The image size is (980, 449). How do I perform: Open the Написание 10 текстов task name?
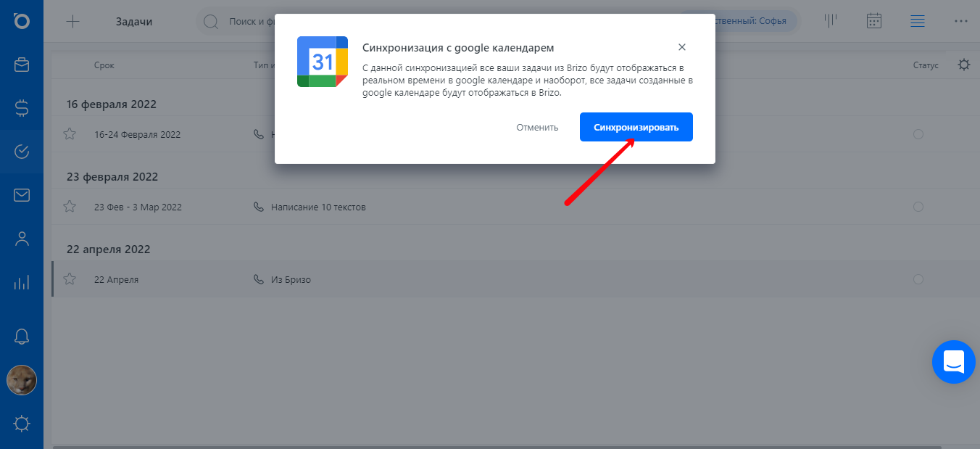click(x=318, y=207)
